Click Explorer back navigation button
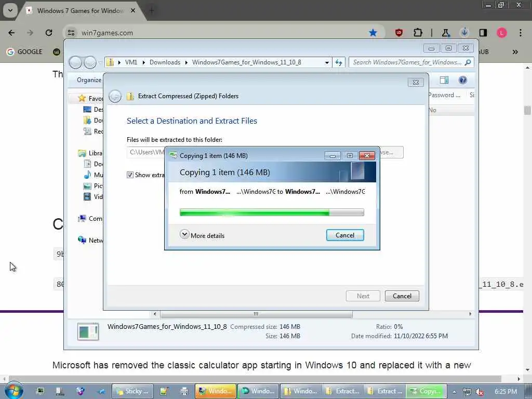The height and width of the screenshot is (399, 532). point(75,62)
